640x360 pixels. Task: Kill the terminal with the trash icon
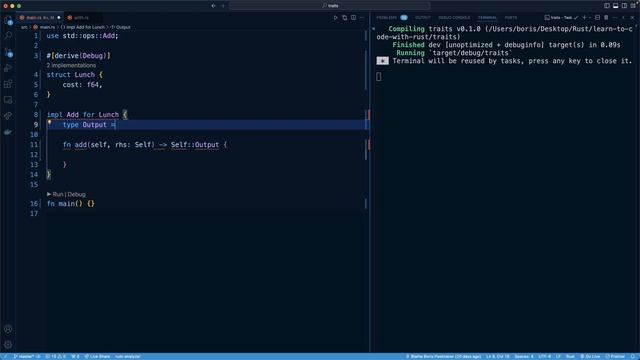click(x=606, y=18)
